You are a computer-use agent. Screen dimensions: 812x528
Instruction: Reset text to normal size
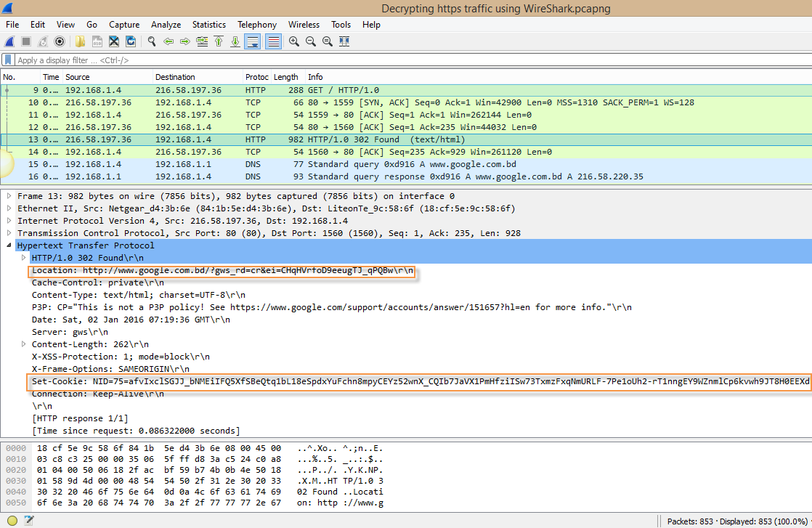pos(328,41)
